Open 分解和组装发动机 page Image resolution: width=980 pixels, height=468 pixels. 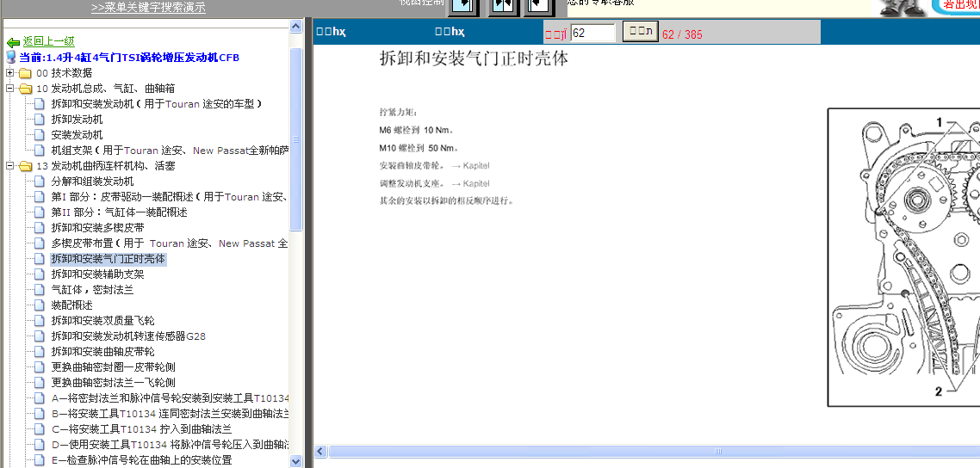coord(92,182)
